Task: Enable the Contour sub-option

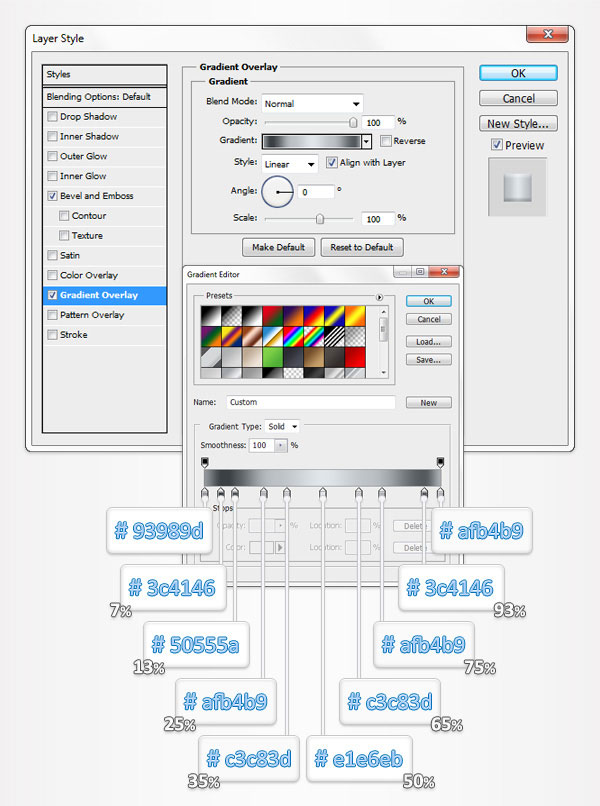Action: pos(64,216)
